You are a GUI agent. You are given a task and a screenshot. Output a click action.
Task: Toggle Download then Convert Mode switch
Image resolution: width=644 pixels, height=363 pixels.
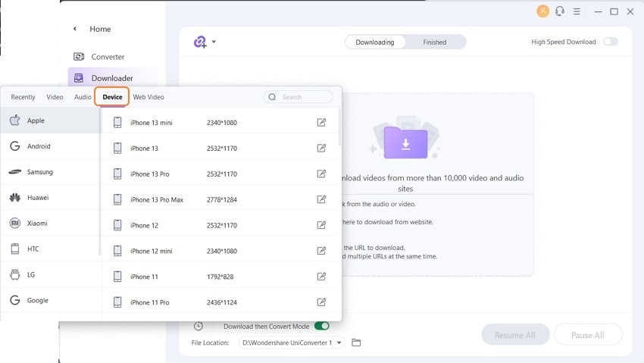[x=321, y=326]
